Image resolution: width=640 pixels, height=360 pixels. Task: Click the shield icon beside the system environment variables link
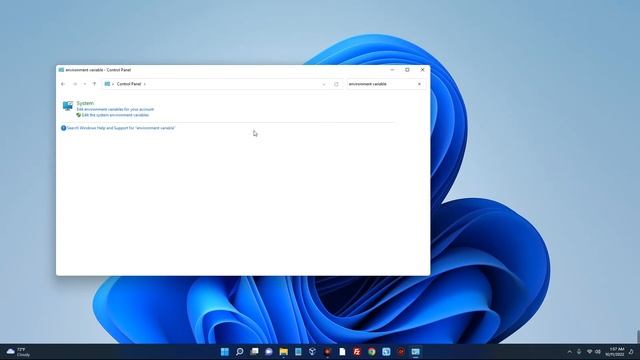tap(79, 115)
